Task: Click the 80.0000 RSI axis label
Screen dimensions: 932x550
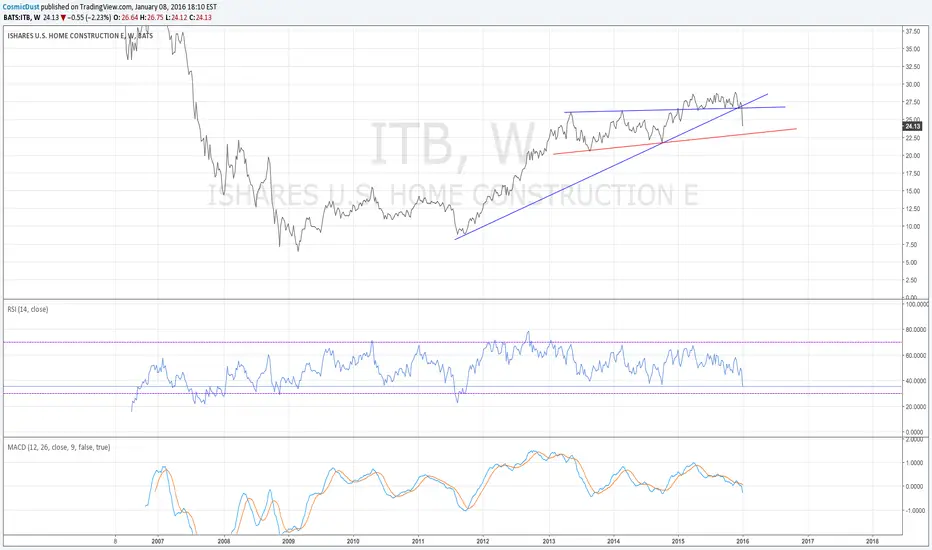Action: tap(915, 329)
